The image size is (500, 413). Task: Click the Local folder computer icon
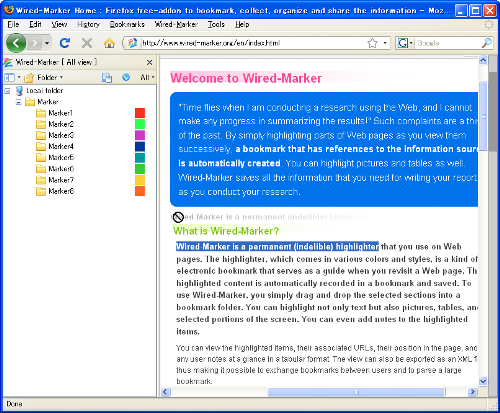coord(19,91)
